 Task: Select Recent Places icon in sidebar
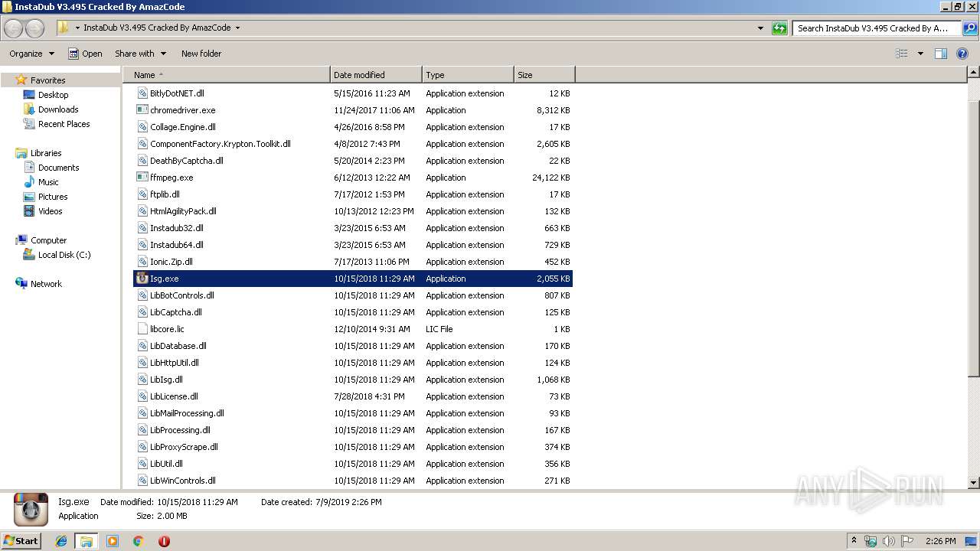click(x=29, y=124)
